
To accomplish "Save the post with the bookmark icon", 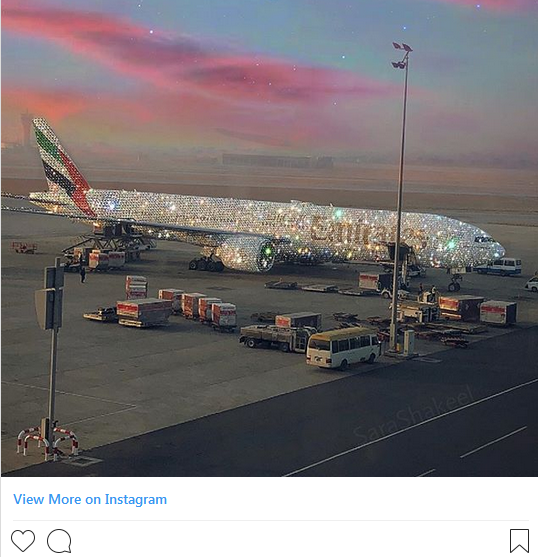I will (x=520, y=541).
